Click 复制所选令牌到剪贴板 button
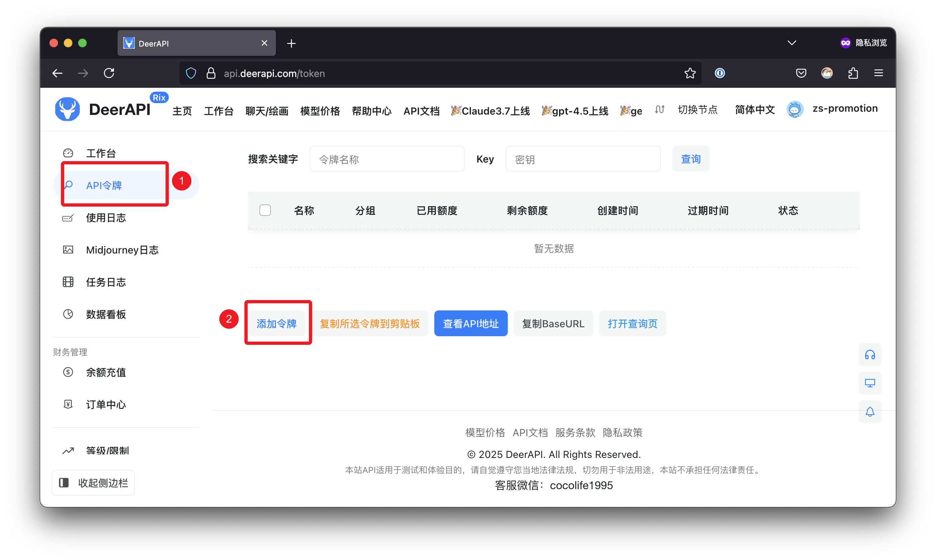Viewport: 936px width, 560px height. pyautogui.click(x=370, y=323)
